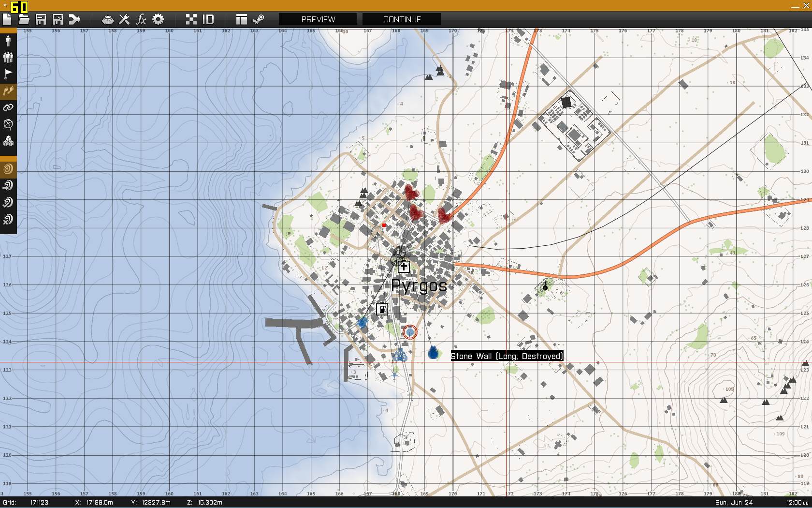Open the settings gear icon
The image size is (812, 508).
pyautogui.click(x=158, y=19)
